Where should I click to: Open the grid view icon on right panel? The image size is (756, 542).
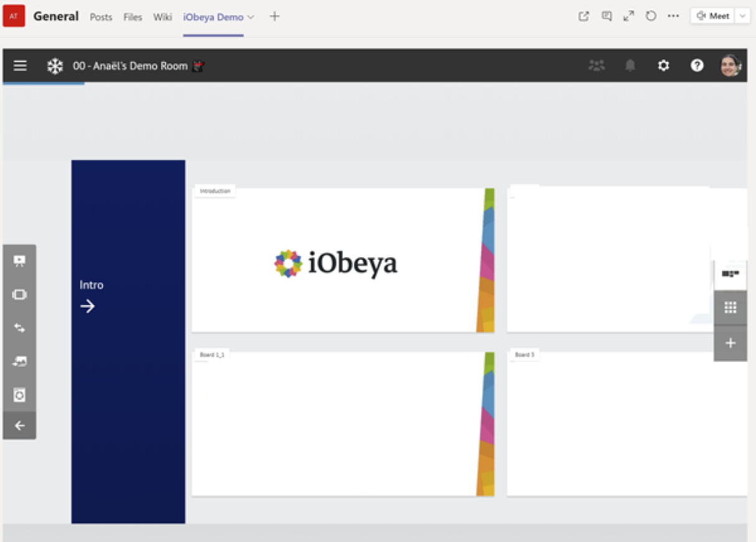tap(729, 307)
